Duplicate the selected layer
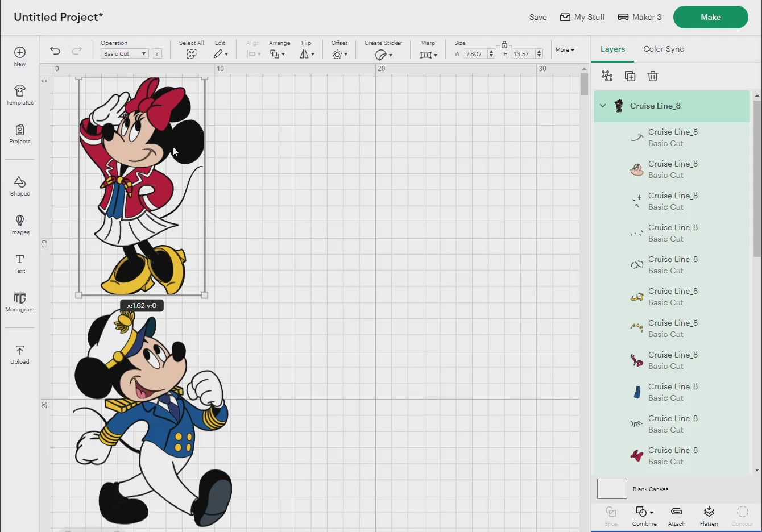Image resolution: width=762 pixels, height=532 pixels. [630, 76]
